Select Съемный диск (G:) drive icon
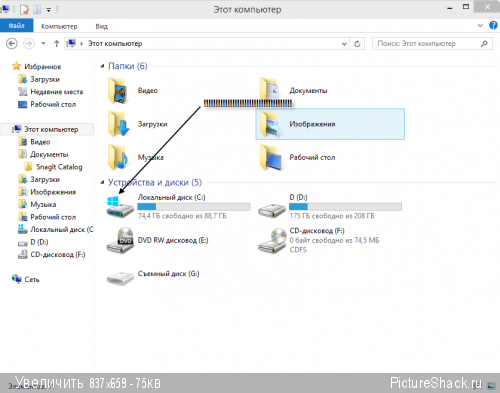The width and height of the screenshot is (500, 393). click(x=120, y=278)
